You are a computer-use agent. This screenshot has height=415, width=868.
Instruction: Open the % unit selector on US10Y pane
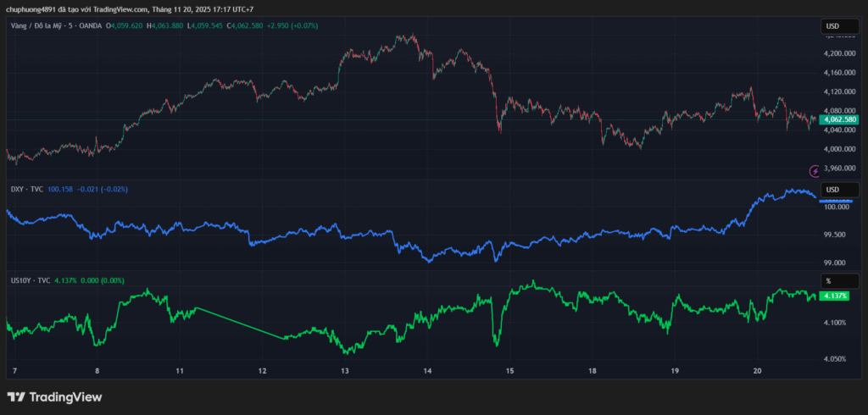[x=839, y=280]
